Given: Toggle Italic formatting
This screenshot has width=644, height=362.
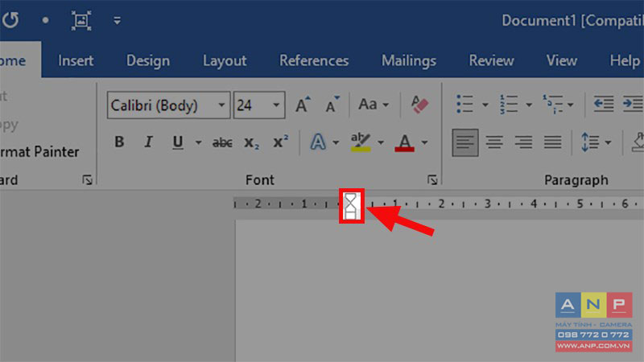Looking at the screenshot, I should (148, 142).
